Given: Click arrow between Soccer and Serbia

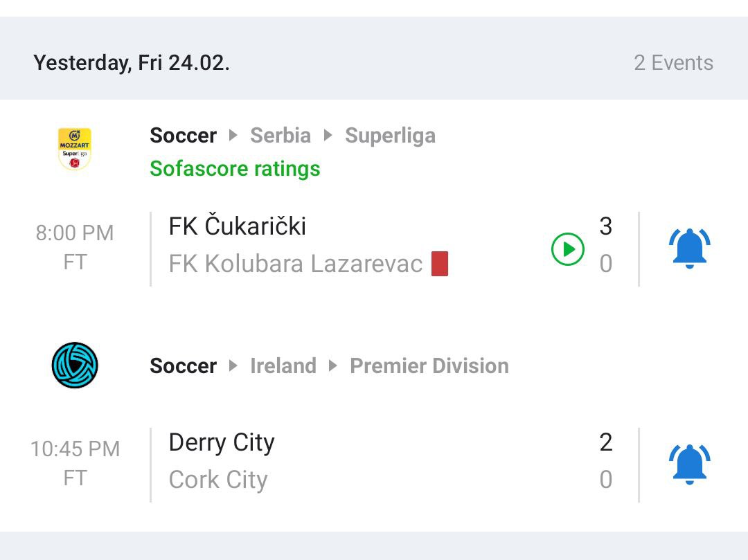Looking at the screenshot, I should [233, 136].
